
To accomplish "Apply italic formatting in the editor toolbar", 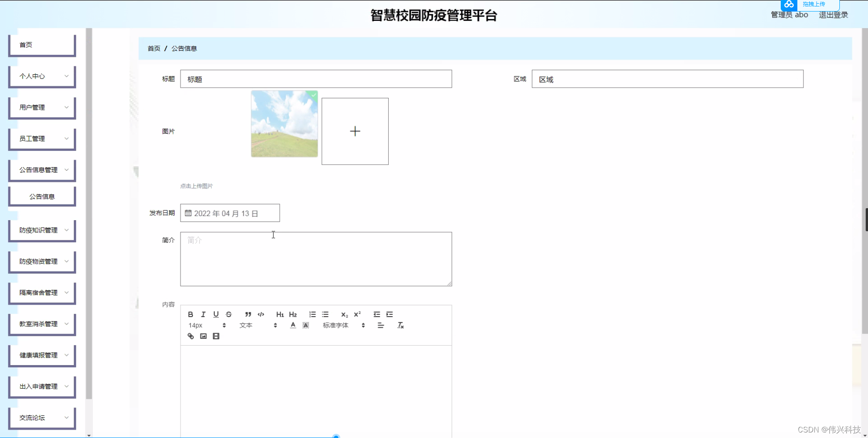I will [x=203, y=314].
